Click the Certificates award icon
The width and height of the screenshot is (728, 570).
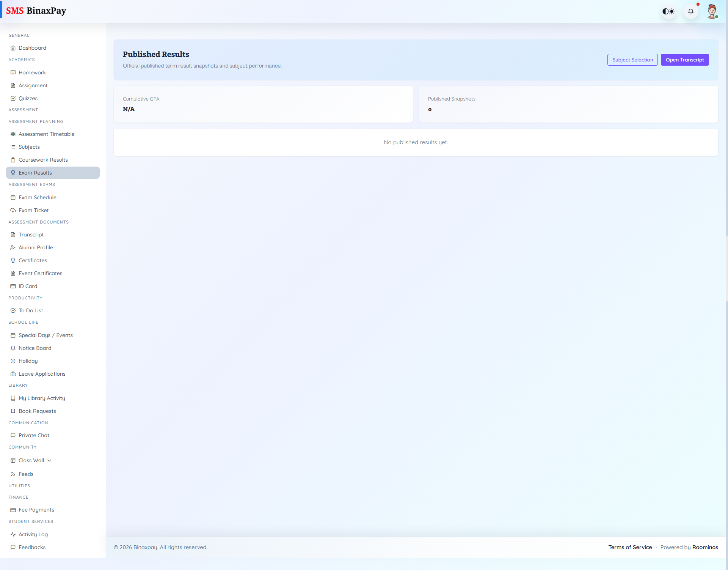point(13,260)
